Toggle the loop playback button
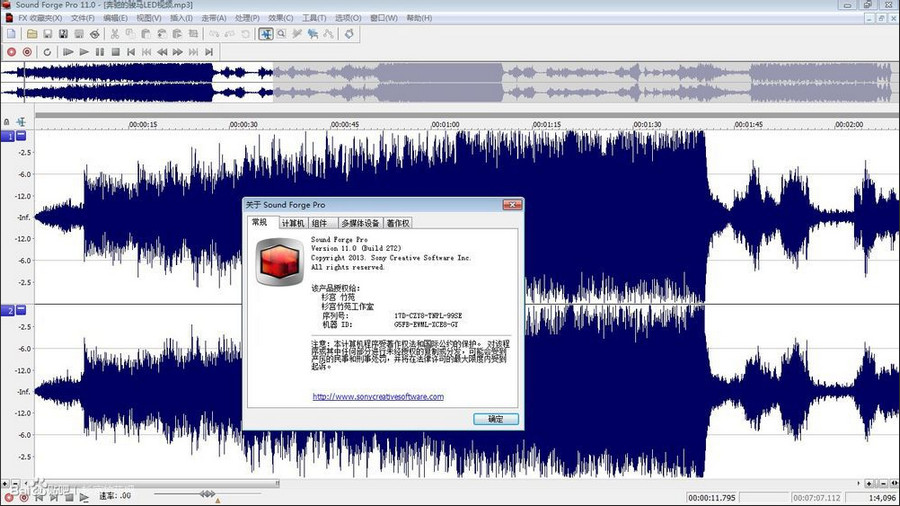Viewport: 900px width, 506px height. coord(46,51)
